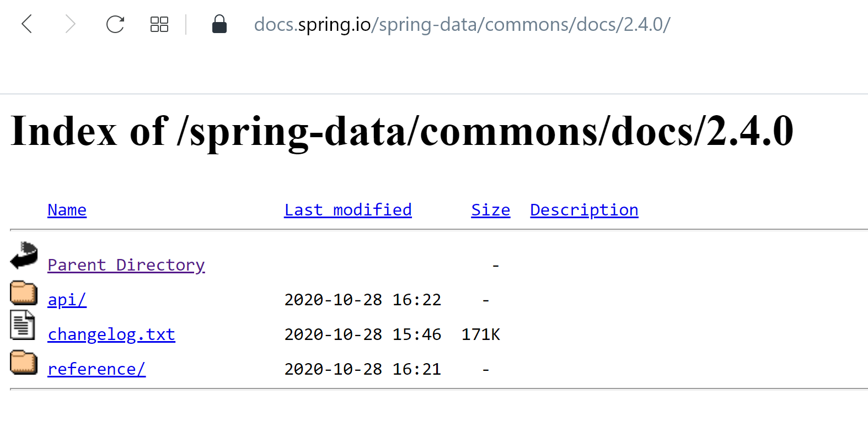
Task: Sort listing by Name
Action: (67, 210)
